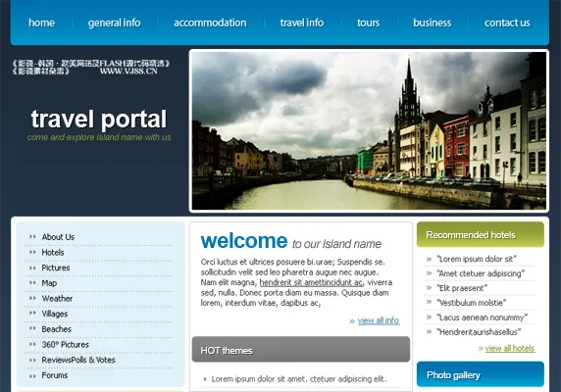Click the contact us menu link
The image size is (561, 392).
point(507,23)
